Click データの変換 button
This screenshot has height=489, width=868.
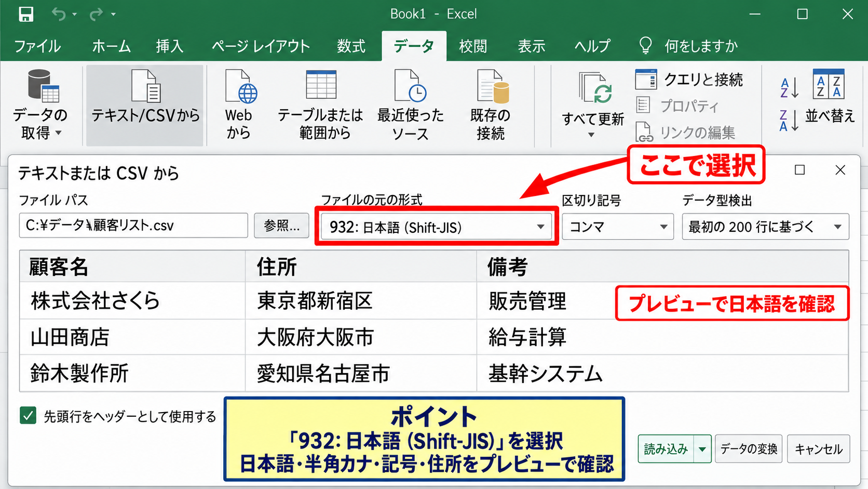pos(749,449)
